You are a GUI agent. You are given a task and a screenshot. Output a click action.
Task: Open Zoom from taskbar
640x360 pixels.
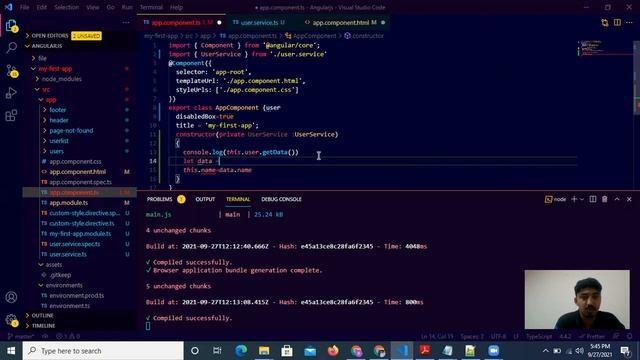pos(493,351)
